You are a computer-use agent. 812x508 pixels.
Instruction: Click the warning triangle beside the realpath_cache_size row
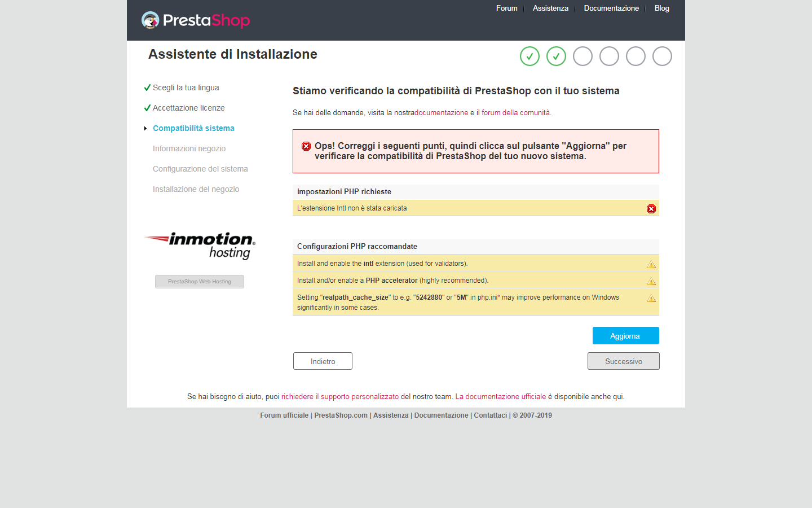tap(651, 298)
